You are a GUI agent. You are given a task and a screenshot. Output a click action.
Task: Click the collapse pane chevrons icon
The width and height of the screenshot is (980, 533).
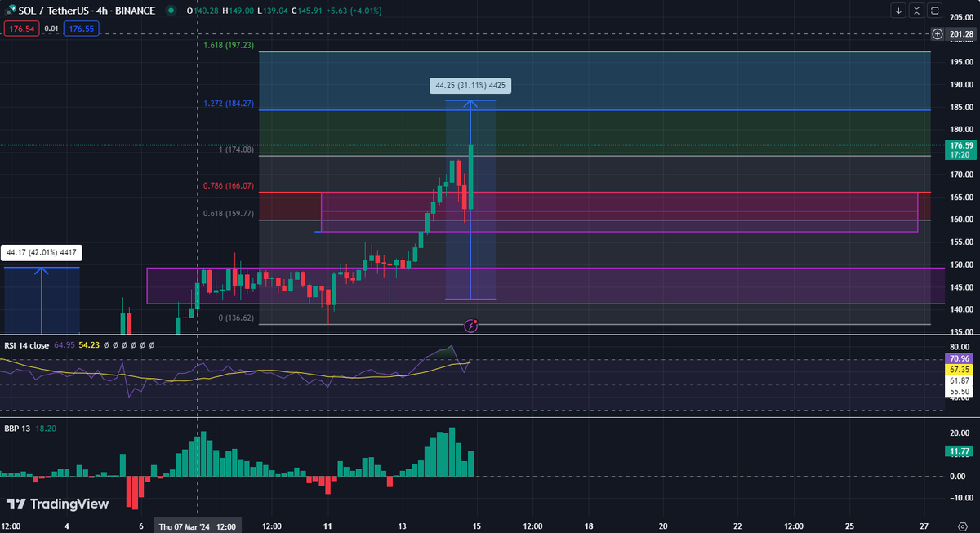[917, 11]
